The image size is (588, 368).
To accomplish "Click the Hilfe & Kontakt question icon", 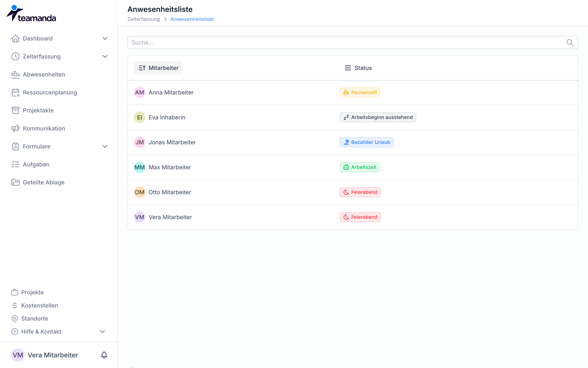I will (14, 332).
